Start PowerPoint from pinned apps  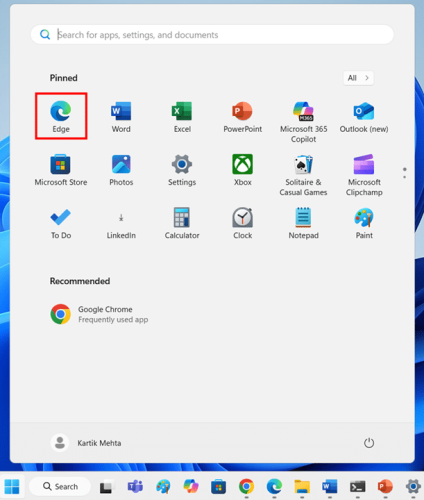(243, 117)
